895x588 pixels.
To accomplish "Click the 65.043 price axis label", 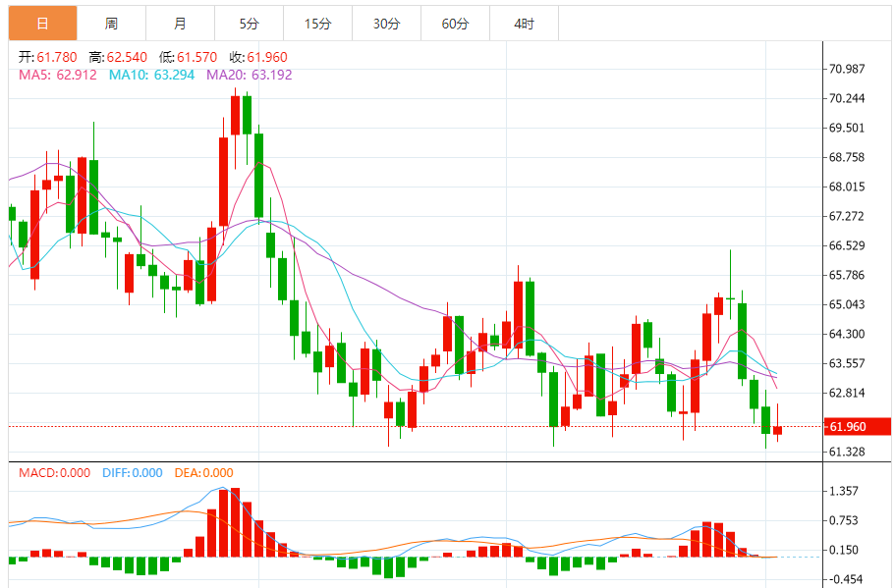I will (847, 304).
